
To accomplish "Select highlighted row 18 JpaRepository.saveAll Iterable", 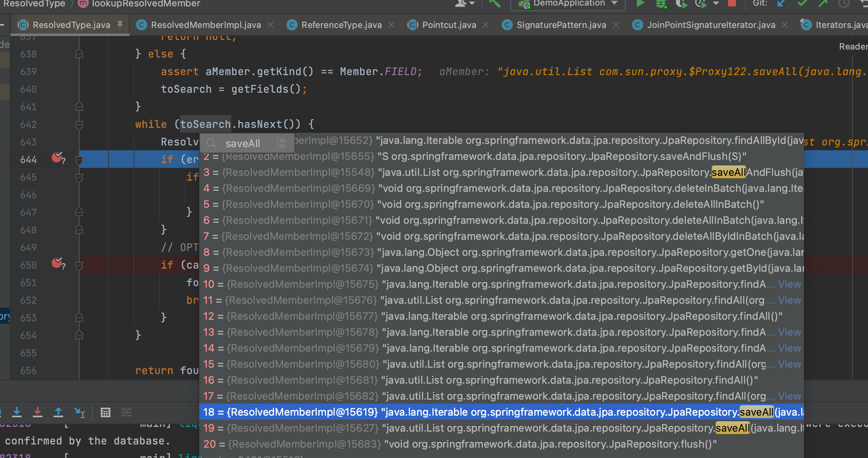I will (502, 412).
